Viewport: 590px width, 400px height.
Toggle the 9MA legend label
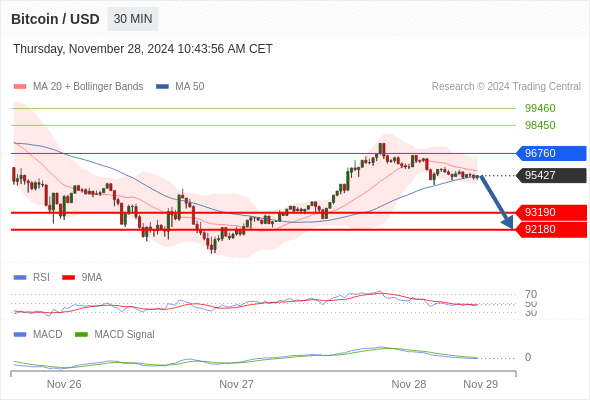92,278
